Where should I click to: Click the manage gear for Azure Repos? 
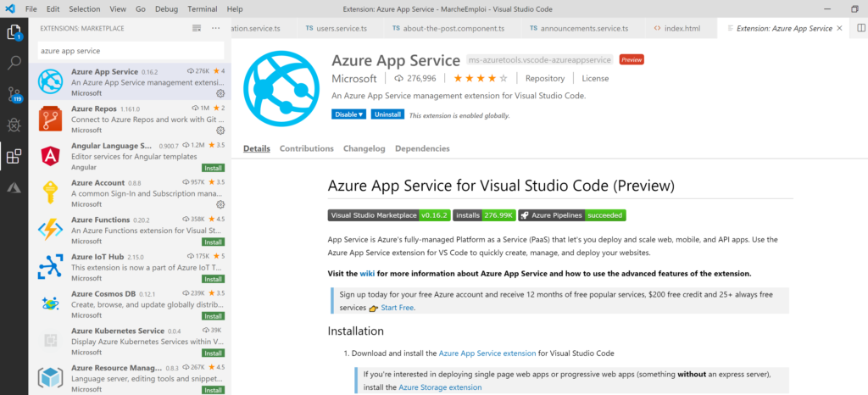coord(220,131)
